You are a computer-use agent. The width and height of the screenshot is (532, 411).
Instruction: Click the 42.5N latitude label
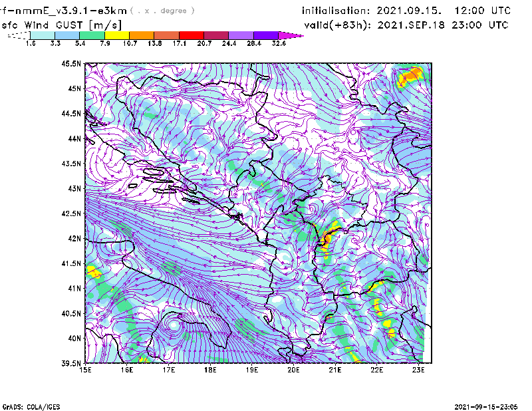click(71, 213)
